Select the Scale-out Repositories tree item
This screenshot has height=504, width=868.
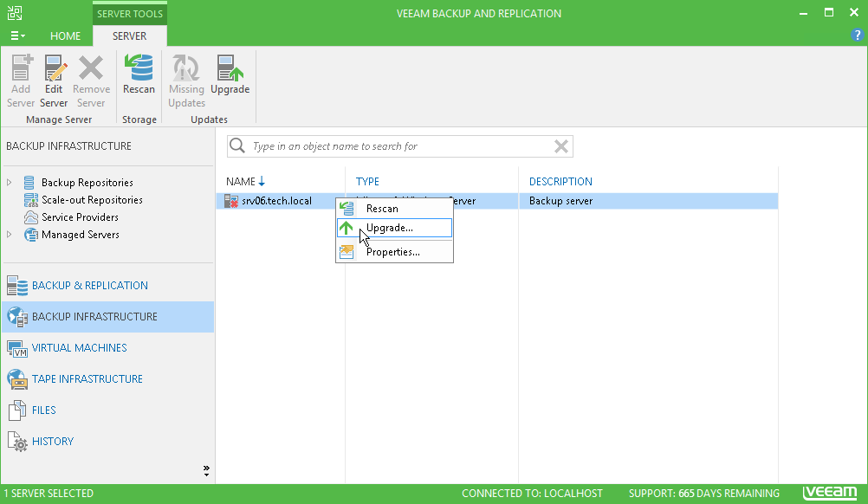92,200
